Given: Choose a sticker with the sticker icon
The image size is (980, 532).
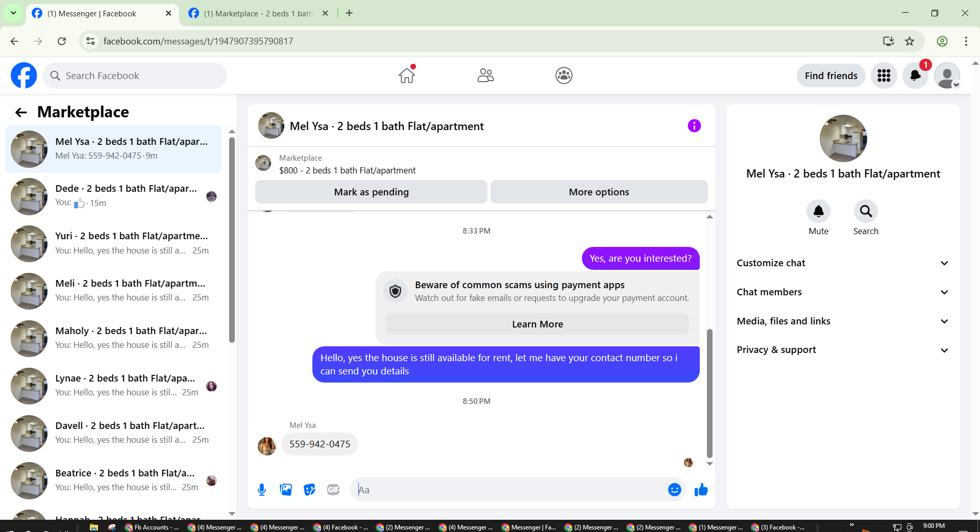Looking at the screenshot, I should click(310, 490).
